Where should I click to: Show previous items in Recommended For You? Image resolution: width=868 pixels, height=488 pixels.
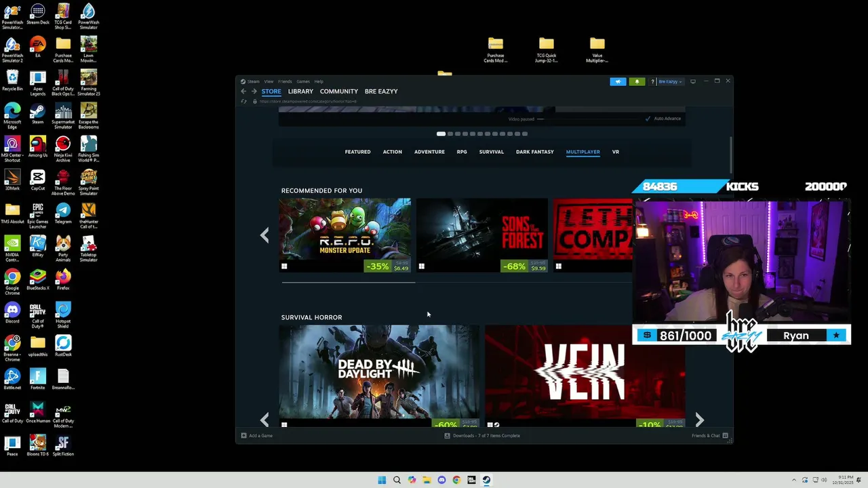(x=264, y=235)
